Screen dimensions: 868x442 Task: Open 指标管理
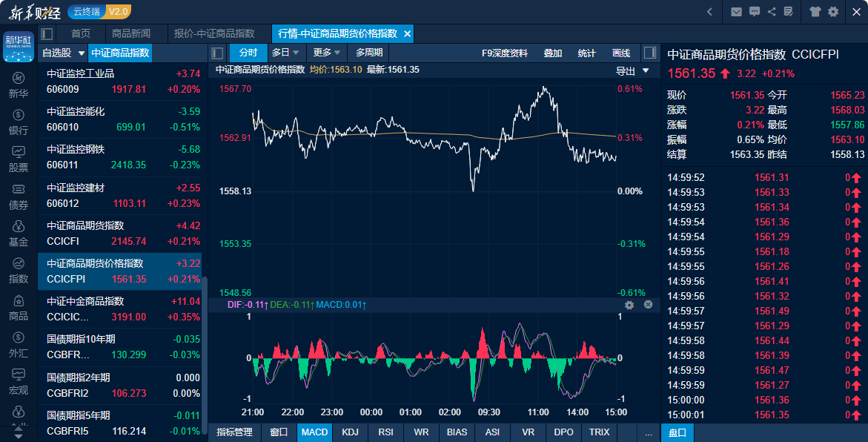click(235, 432)
